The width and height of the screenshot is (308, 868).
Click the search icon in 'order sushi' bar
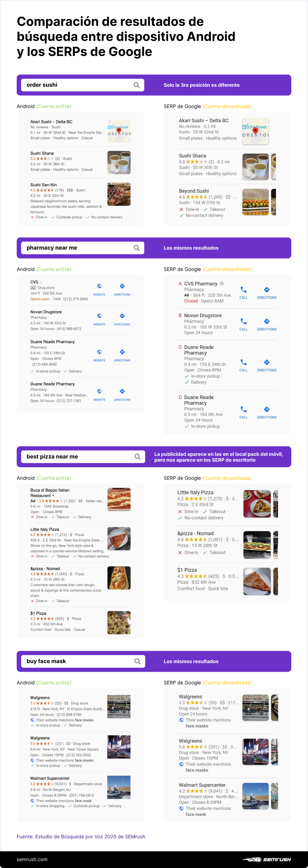coord(136,85)
